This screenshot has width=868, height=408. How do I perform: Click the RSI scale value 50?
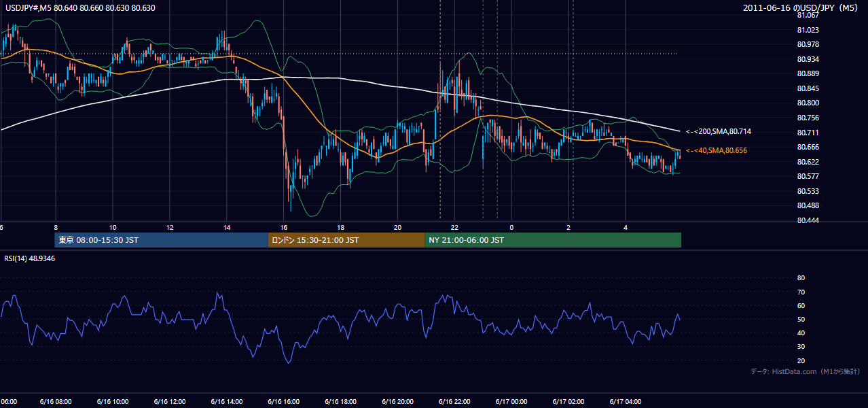pos(801,319)
